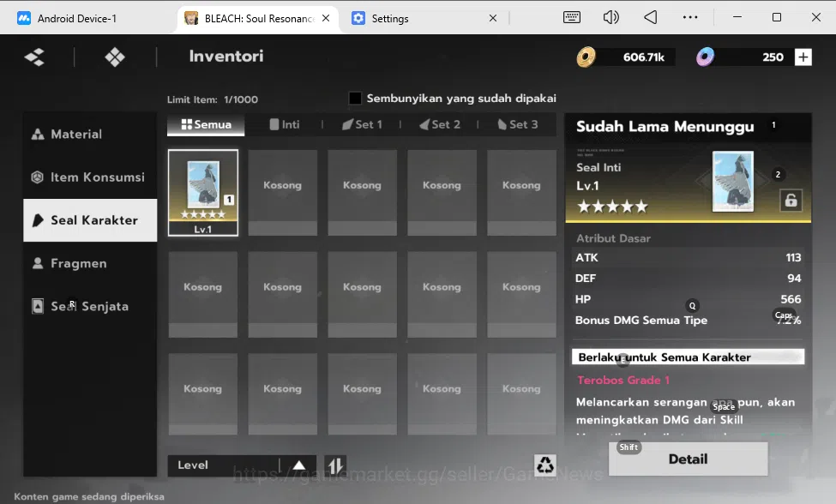Image resolution: width=836 pixels, height=504 pixels.
Task: Toggle sort order arrows icon
Action: point(335,465)
